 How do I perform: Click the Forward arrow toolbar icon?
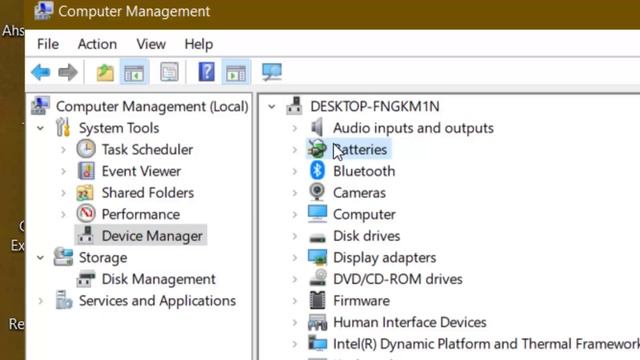68,72
